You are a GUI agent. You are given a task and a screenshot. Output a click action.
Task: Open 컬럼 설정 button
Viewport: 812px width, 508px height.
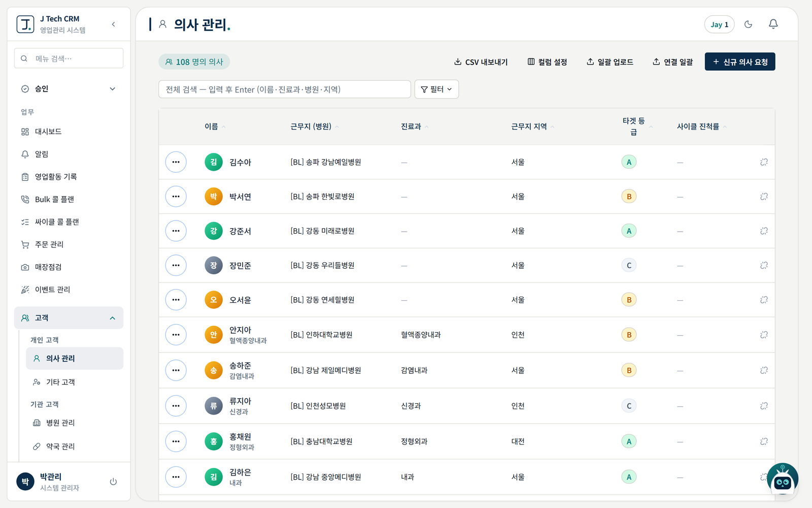tap(547, 62)
